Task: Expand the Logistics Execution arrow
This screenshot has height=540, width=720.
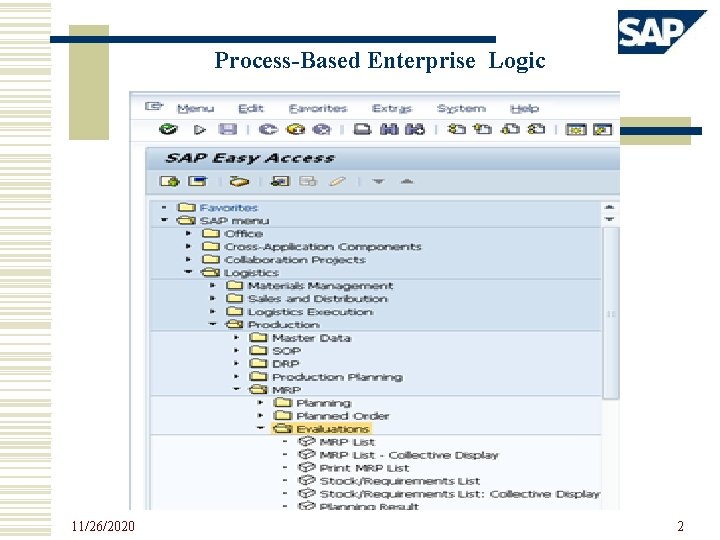Action: (x=213, y=311)
